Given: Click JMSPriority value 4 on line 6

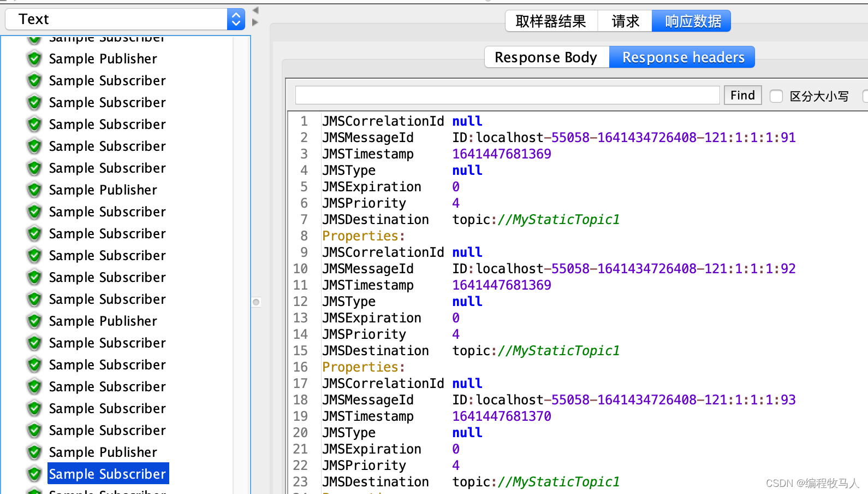Looking at the screenshot, I should pyautogui.click(x=456, y=203).
